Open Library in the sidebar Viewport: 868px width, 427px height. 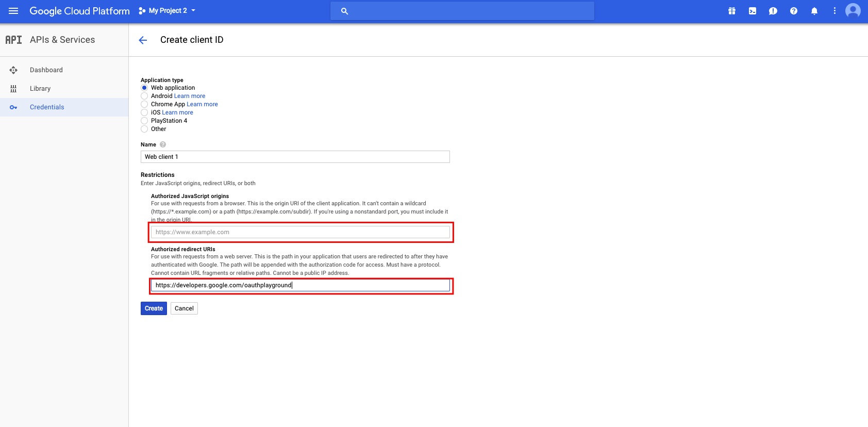pyautogui.click(x=40, y=89)
